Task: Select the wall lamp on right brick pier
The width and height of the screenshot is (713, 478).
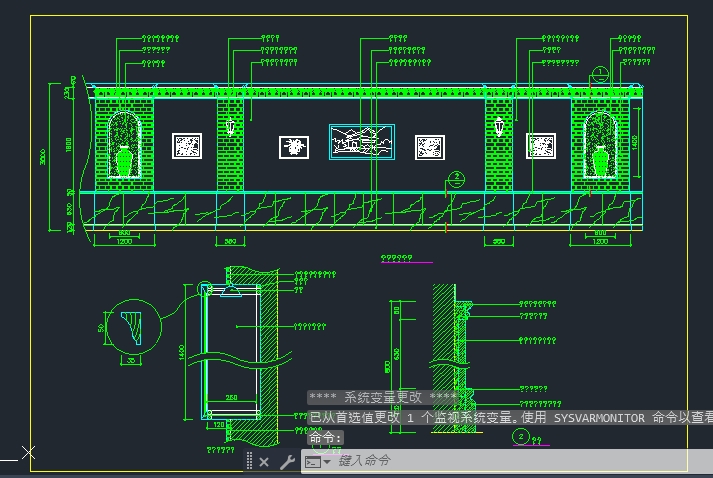Action: tap(499, 126)
